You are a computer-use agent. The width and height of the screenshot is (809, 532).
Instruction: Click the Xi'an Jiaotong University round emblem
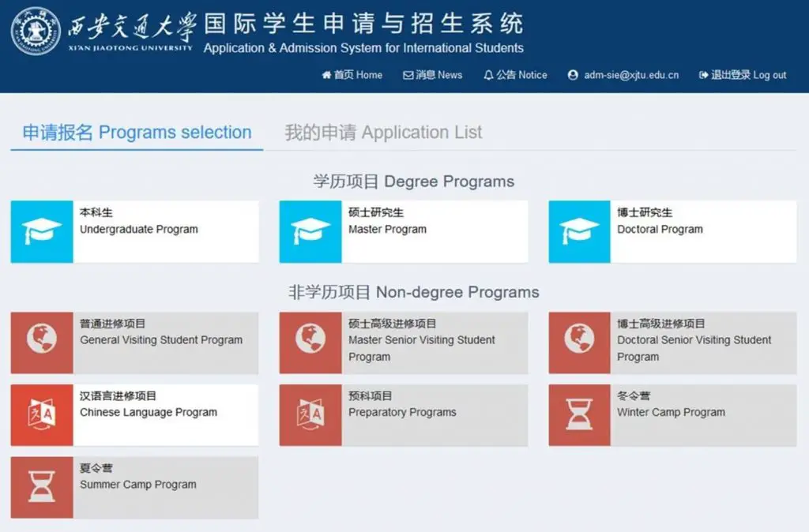coord(36,31)
